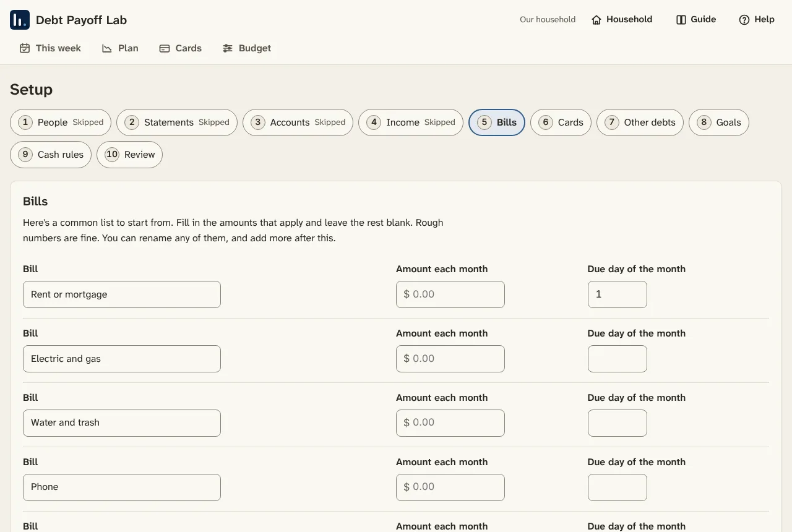The width and height of the screenshot is (792, 532).
Task: Open the This week menu item
Action: click(50, 48)
